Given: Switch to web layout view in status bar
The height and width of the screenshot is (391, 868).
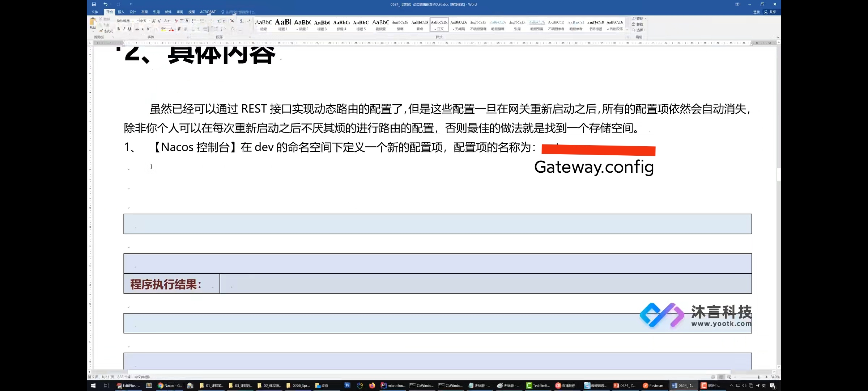Looking at the screenshot, I should pos(729,377).
